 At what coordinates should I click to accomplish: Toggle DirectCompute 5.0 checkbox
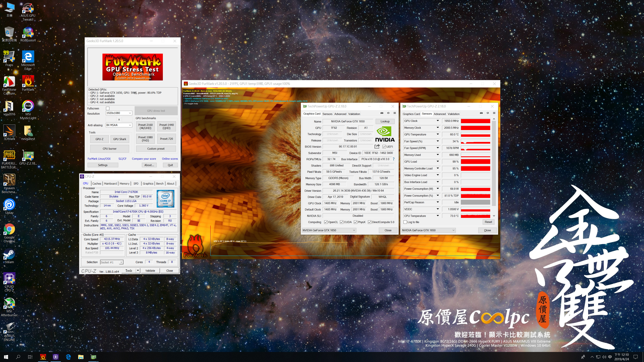pyautogui.click(x=369, y=222)
